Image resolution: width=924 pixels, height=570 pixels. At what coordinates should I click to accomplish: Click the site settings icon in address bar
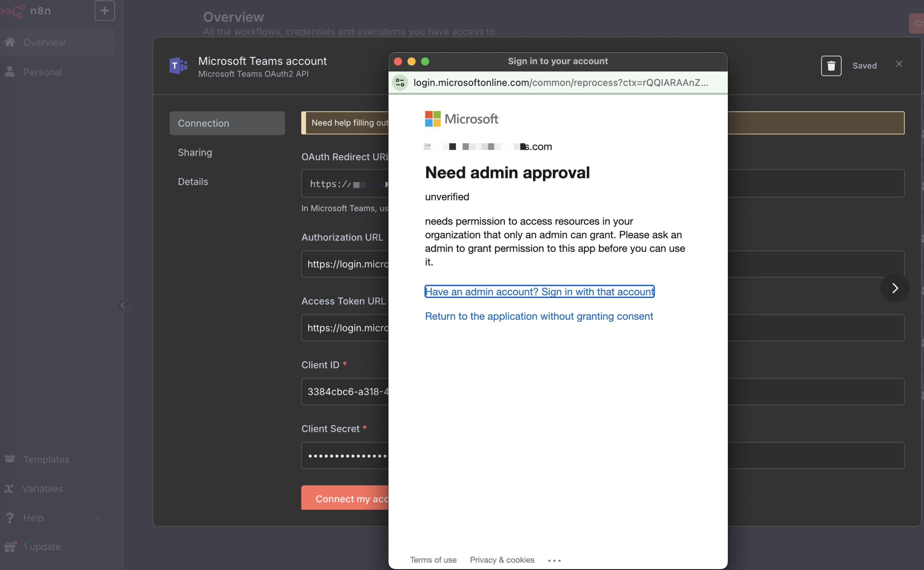400,83
